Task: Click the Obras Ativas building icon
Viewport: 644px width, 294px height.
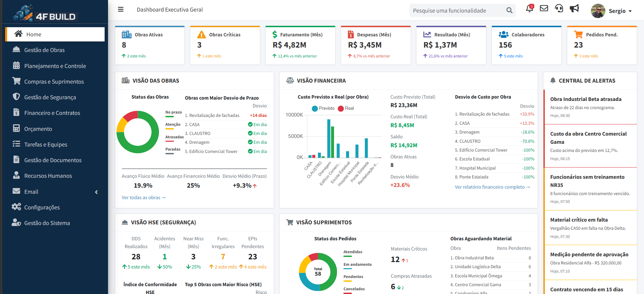Action: [x=127, y=35]
